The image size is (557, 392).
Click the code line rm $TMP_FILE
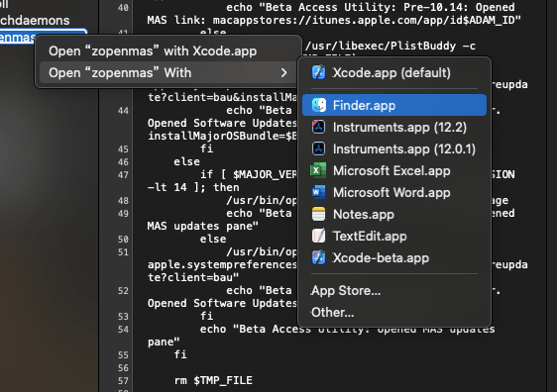tap(213, 380)
